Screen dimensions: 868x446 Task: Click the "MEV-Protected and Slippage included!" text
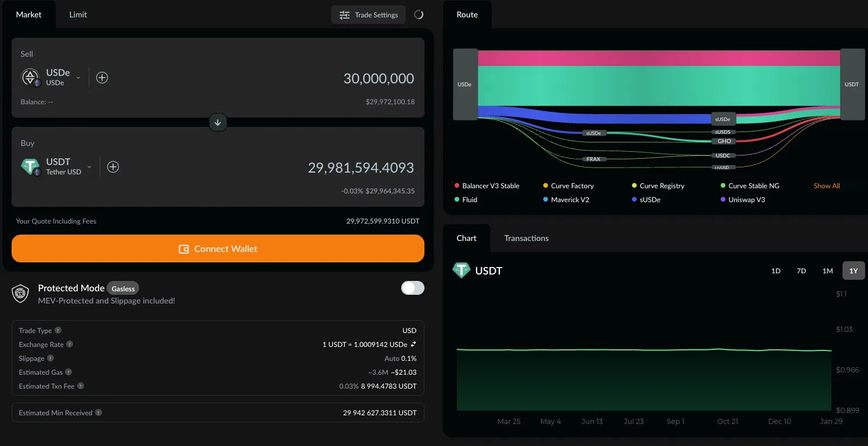click(x=107, y=301)
